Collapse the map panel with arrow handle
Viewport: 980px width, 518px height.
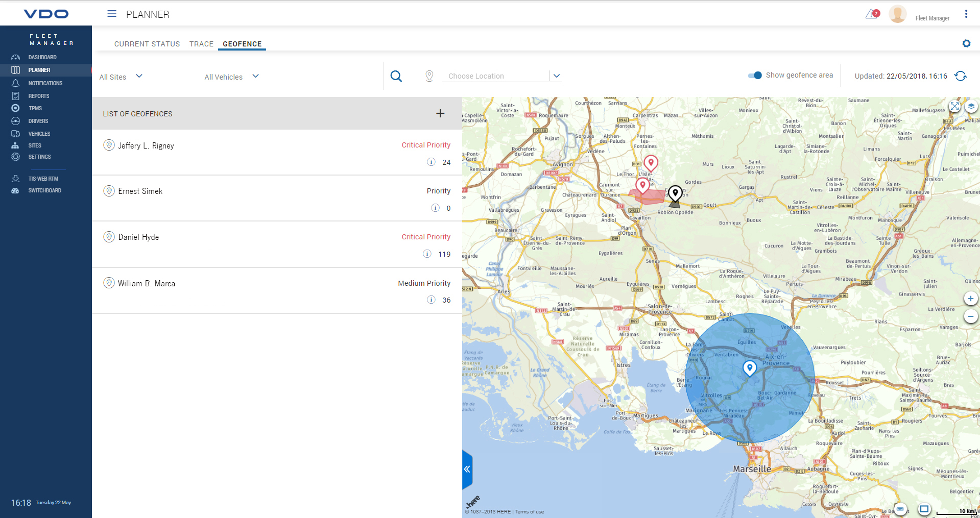pyautogui.click(x=467, y=469)
